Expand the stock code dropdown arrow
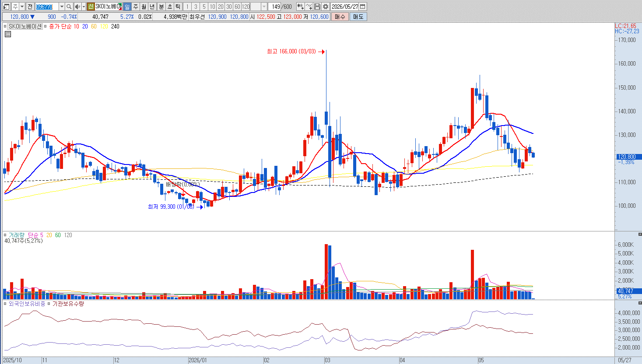Screen dimensions: 642x364 coord(62,7)
